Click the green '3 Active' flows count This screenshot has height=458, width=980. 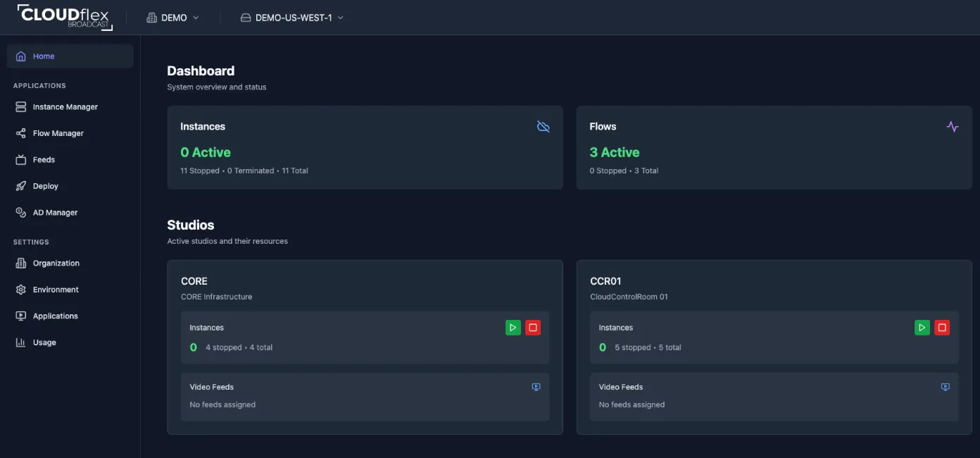click(x=615, y=152)
